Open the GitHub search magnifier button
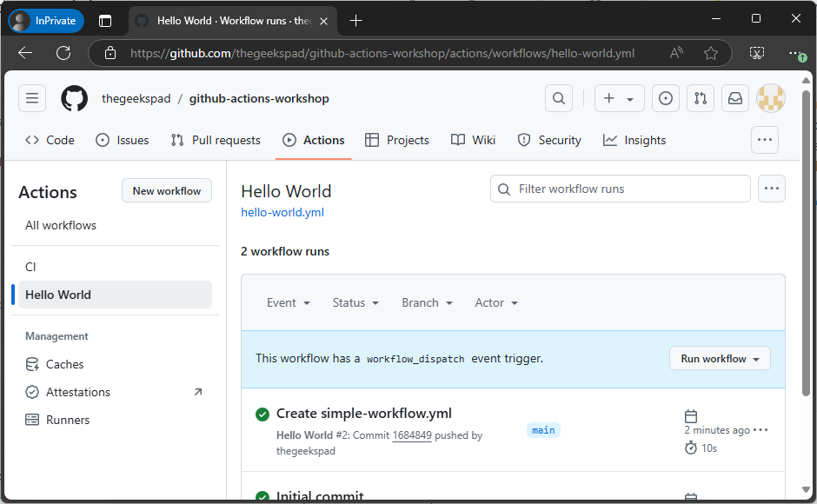 (559, 98)
